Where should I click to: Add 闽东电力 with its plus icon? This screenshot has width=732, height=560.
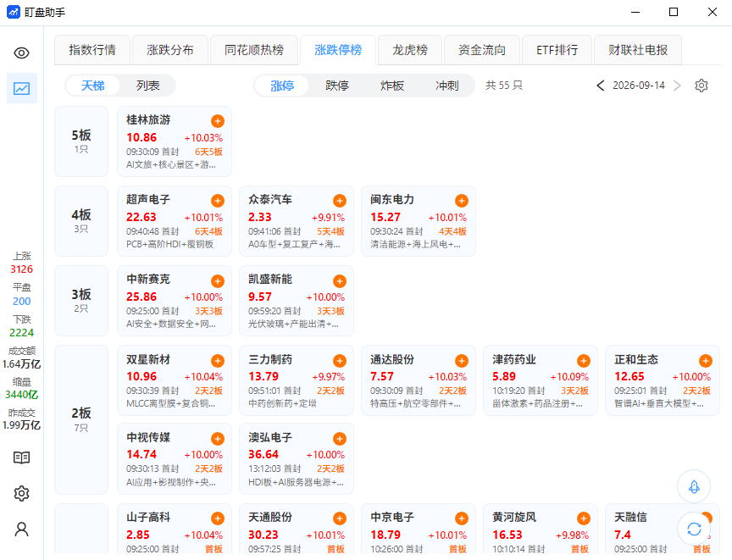(462, 201)
